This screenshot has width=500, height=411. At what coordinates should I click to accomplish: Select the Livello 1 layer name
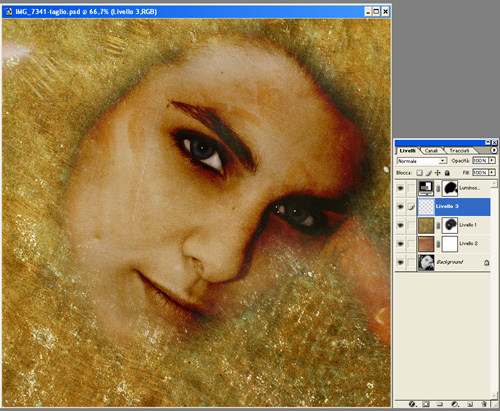click(x=468, y=225)
